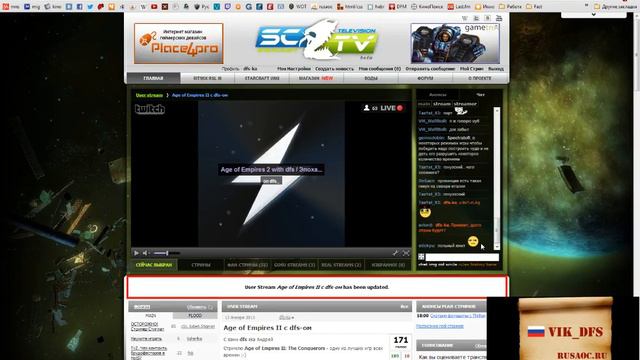Select the REAL STREAMS tab

click(x=341, y=265)
